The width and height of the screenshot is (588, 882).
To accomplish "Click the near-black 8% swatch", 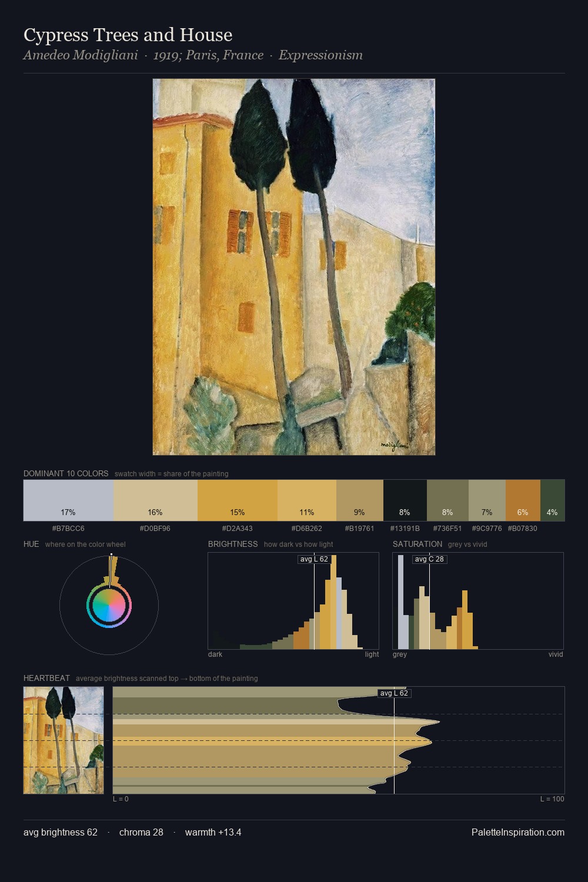I will [x=405, y=500].
